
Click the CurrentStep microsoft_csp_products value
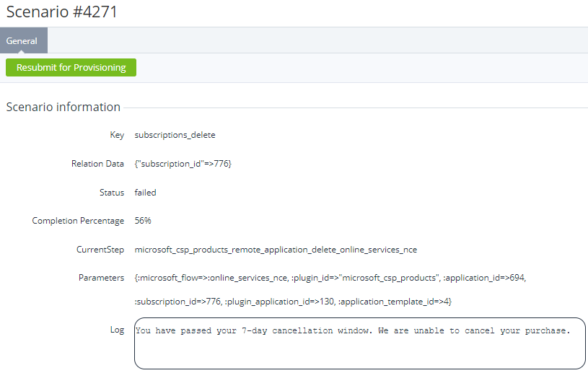pyautogui.click(x=276, y=250)
